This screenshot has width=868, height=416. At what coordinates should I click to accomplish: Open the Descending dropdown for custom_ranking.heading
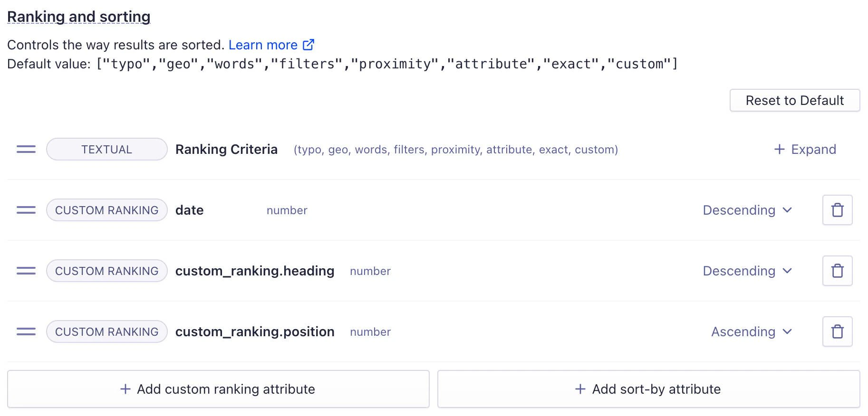click(747, 271)
